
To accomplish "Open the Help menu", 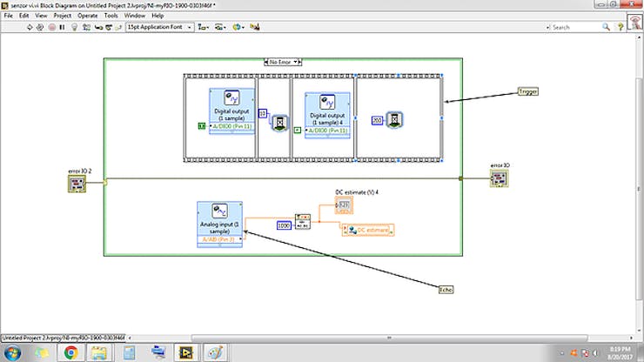I will [x=158, y=16].
